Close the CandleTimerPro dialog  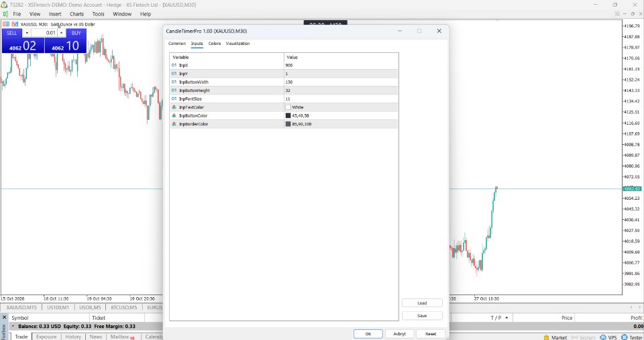(439, 32)
